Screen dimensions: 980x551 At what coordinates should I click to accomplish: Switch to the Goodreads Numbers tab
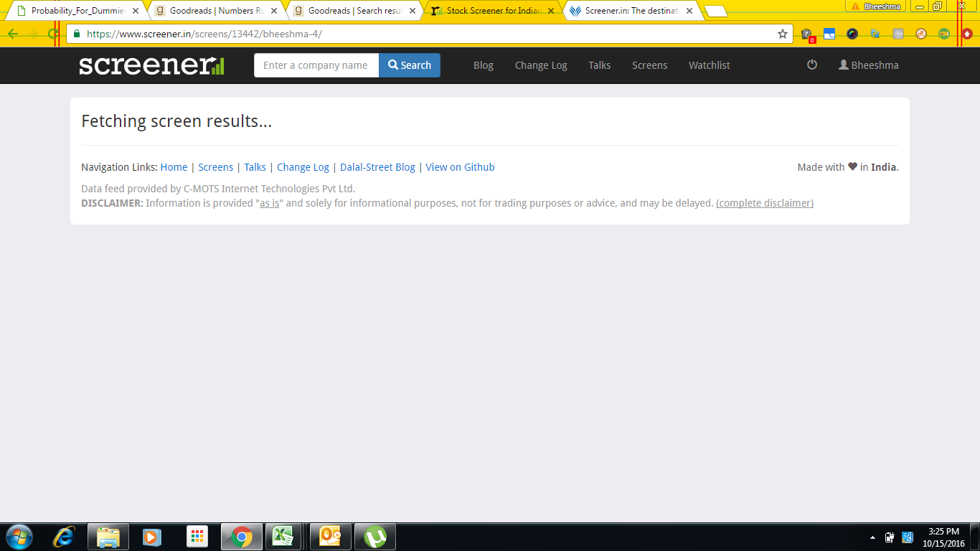point(212,11)
